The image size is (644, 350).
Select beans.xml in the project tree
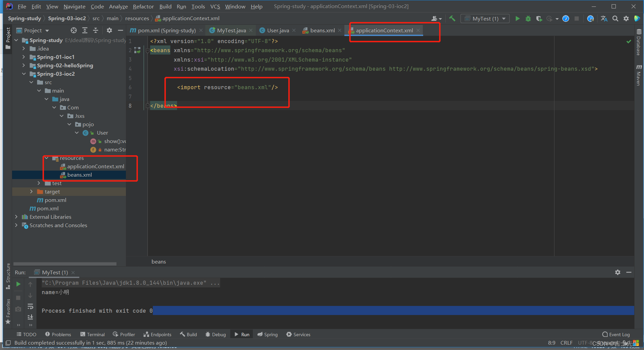coord(79,175)
